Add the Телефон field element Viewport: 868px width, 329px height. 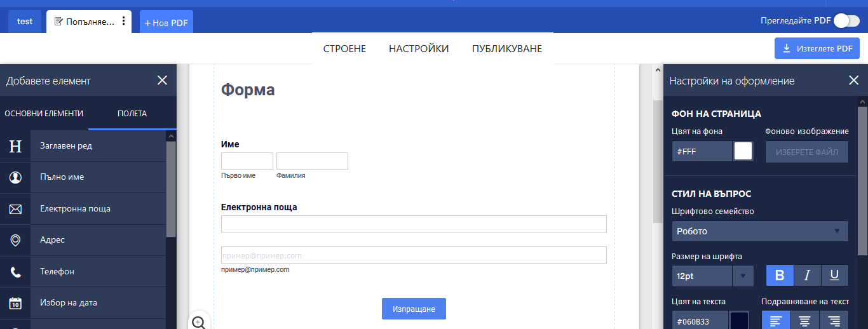point(83,271)
